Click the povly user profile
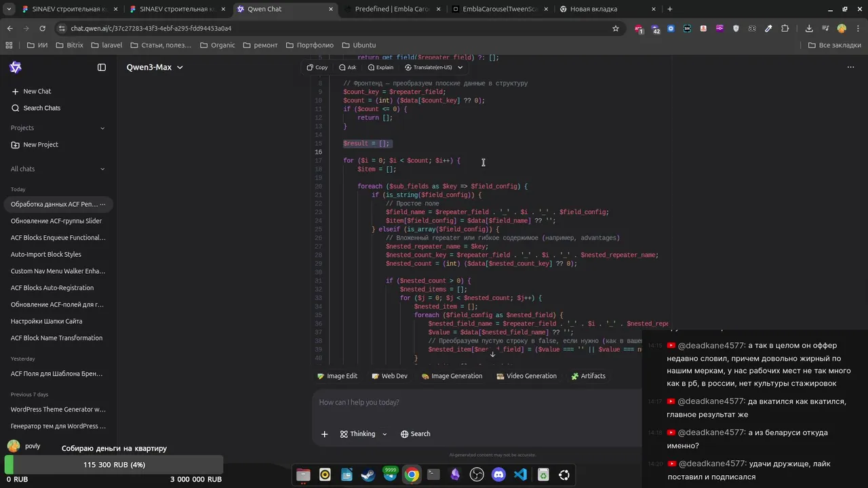This screenshot has width=868, height=488. (24, 446)
